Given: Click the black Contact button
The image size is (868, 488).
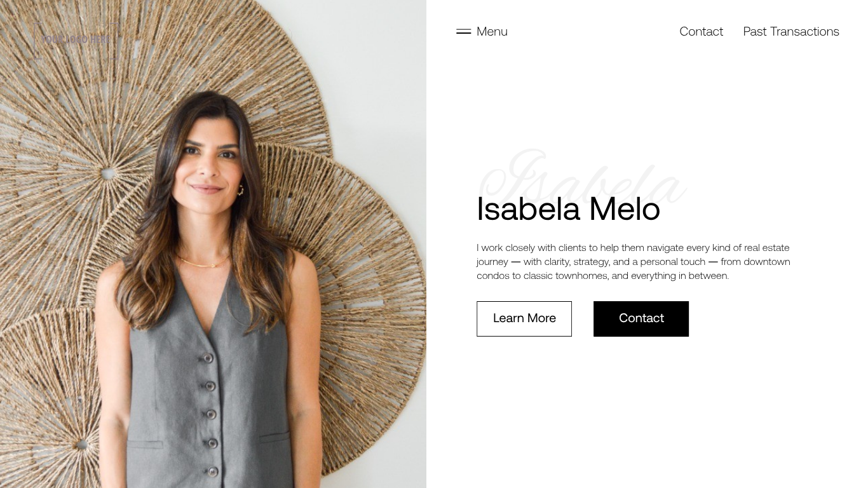Looking at the screenshot, I should [641, 319].
